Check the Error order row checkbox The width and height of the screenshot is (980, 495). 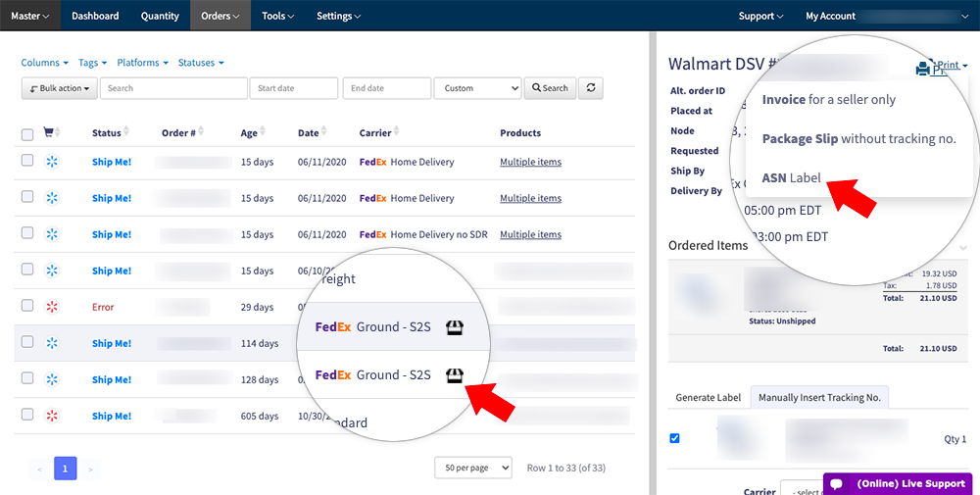26,305
